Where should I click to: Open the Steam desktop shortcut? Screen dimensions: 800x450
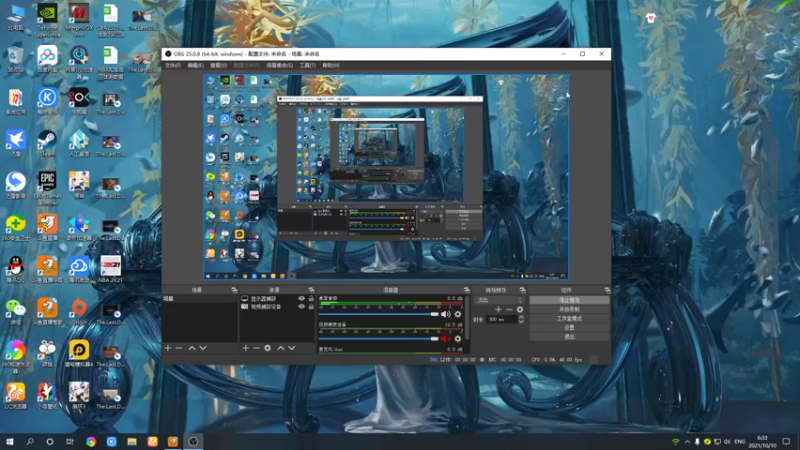[47, 143]
